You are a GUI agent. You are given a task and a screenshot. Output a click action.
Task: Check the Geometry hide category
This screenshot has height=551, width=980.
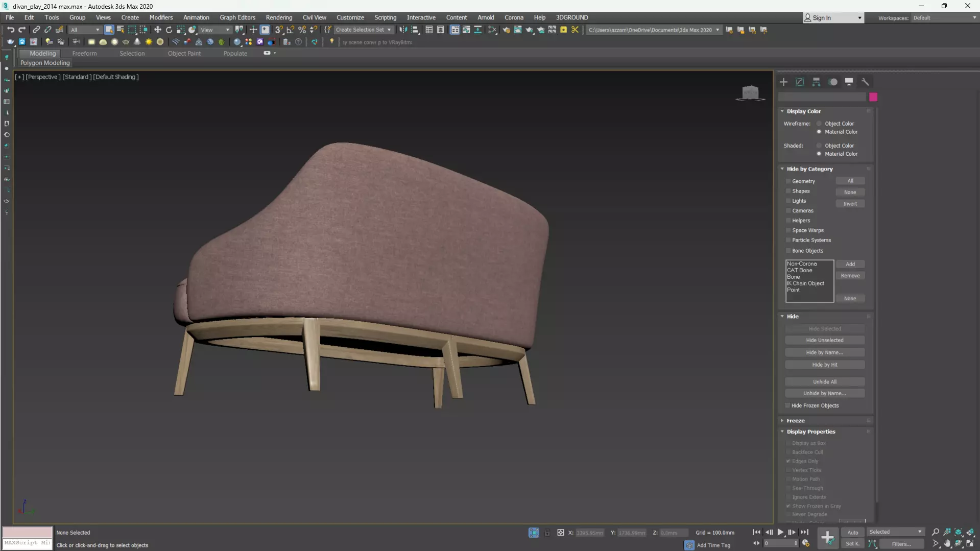(788, 181)
